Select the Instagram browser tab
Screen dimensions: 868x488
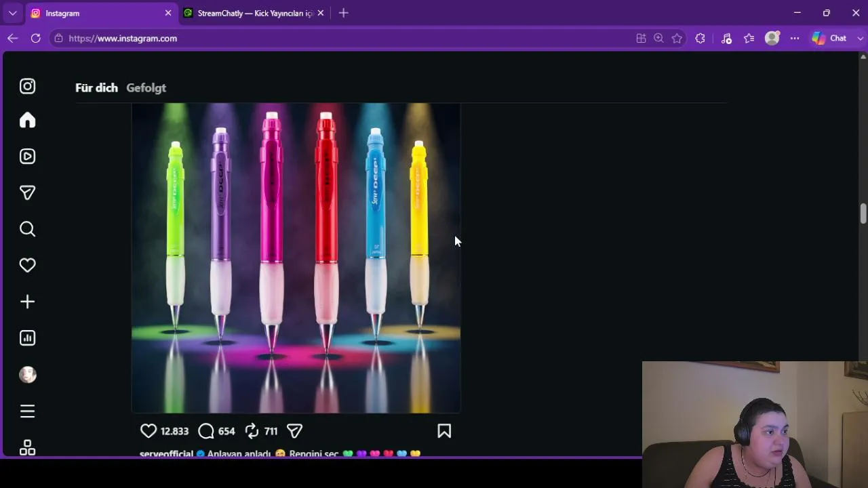102,13
